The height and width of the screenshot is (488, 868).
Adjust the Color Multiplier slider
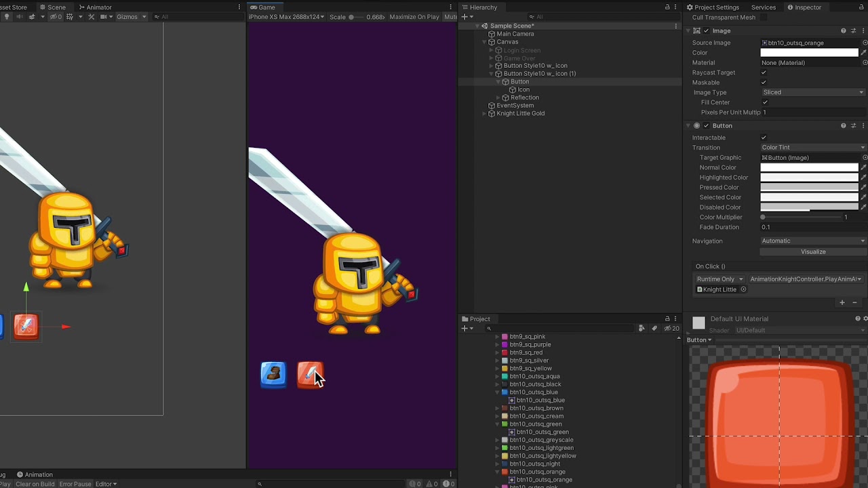click(800, 217)
